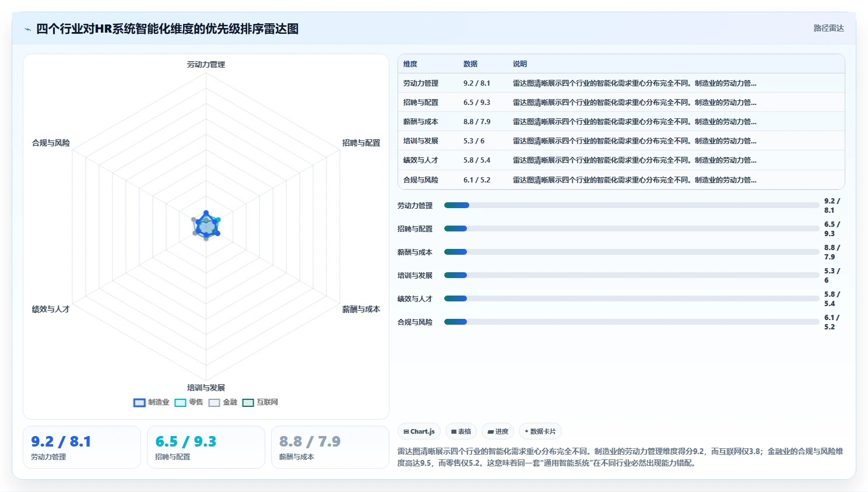
Task: Click the 路径雷达 label in the header
Action: coord(828,28)
